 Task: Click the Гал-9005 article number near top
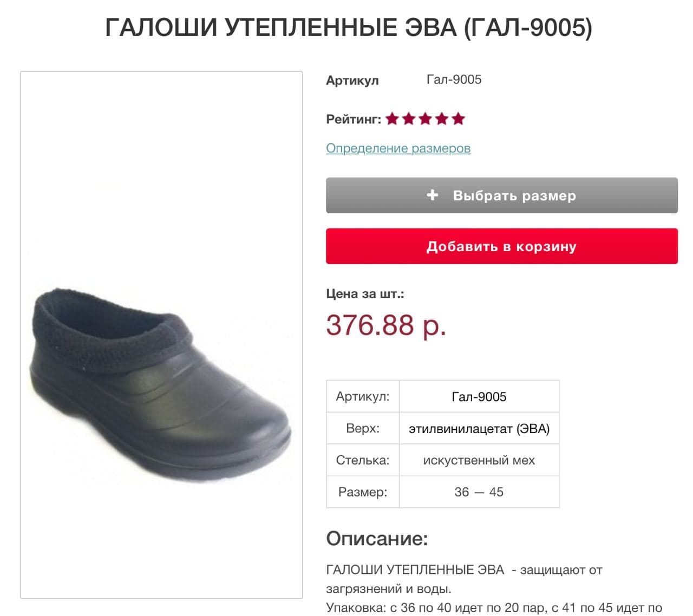[x=454, y=80]
